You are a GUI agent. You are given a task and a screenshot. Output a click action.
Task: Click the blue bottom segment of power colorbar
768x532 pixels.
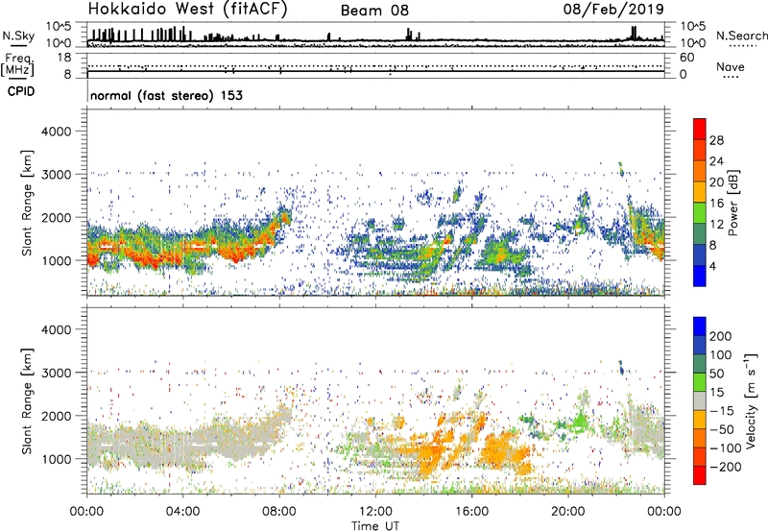coord(700,276)
